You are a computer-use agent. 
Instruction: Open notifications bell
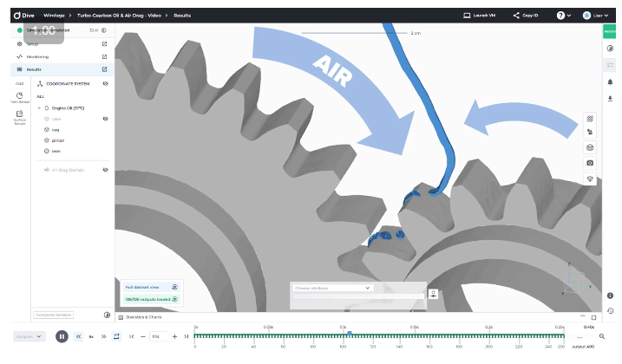point(610,82)
